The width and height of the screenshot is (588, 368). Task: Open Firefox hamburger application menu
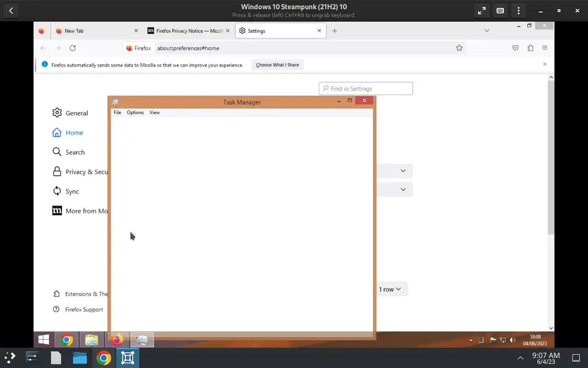coord(545,48)
